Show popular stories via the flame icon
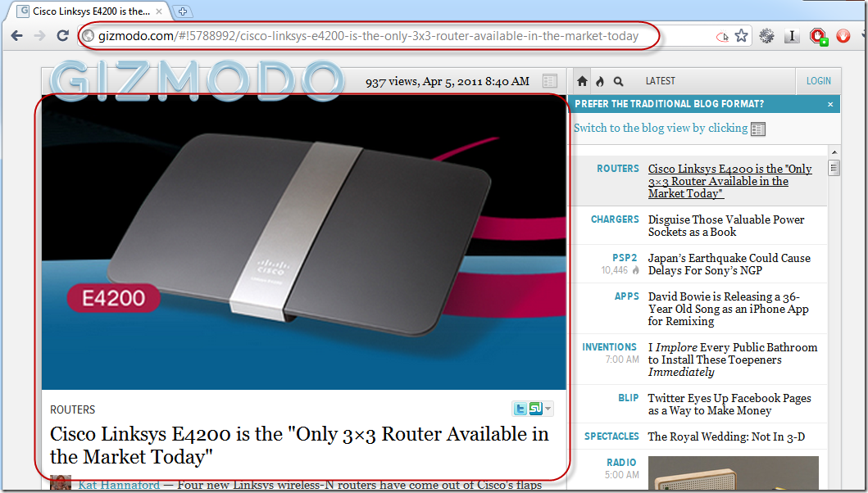868x493 pixels. [600, 81]
